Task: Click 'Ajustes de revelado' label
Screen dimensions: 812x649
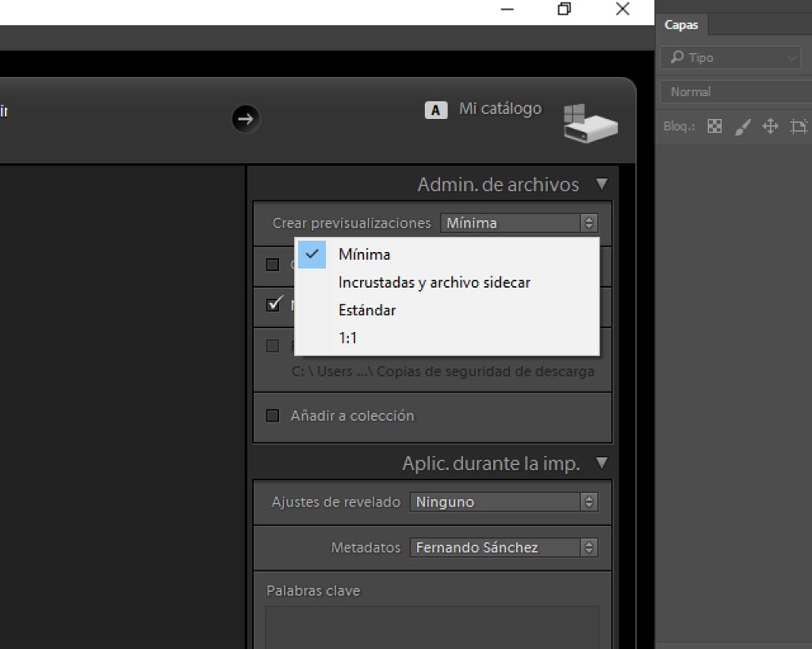Action: [336, 502]
